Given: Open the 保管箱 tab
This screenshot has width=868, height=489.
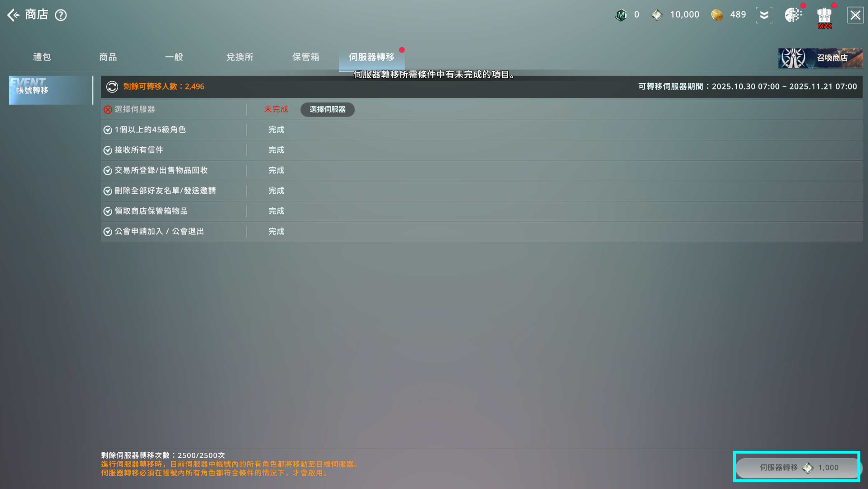Looking at the screenshot, I should [x=306, y=57].
